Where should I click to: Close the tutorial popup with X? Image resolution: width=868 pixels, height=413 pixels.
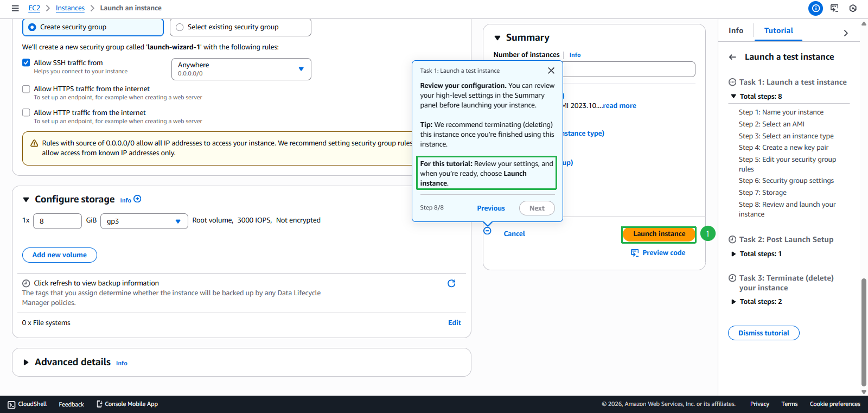point(551,71)
